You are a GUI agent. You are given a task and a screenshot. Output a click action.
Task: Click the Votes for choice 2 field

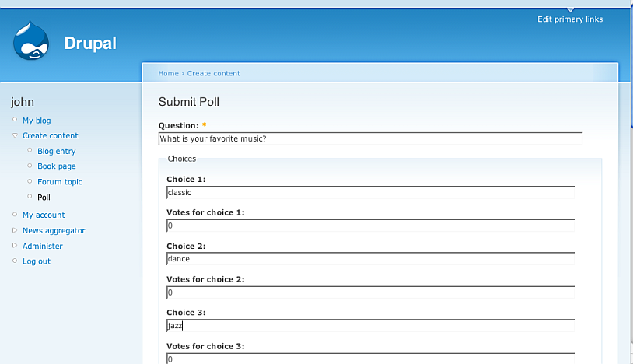(370, 292)
